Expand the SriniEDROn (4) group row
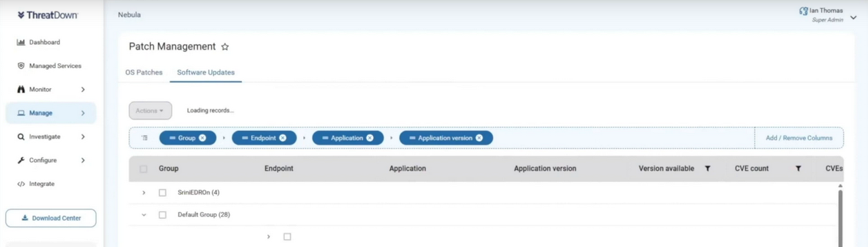Screen dimensions: 868x247 point(144,193)
